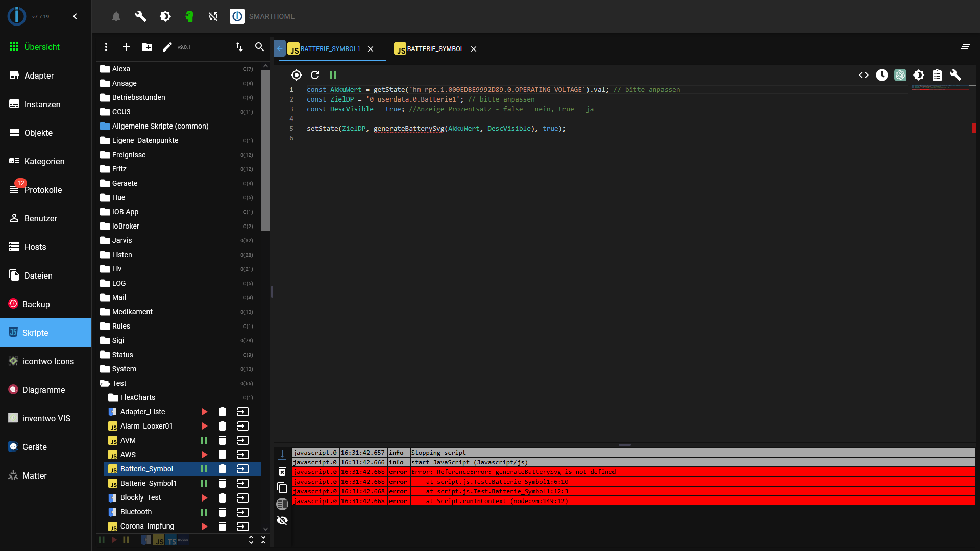The height and width of the screenshot is (551, 980).
Task: Run the Blockly_Test script
Action: click(x=204, y=497)
